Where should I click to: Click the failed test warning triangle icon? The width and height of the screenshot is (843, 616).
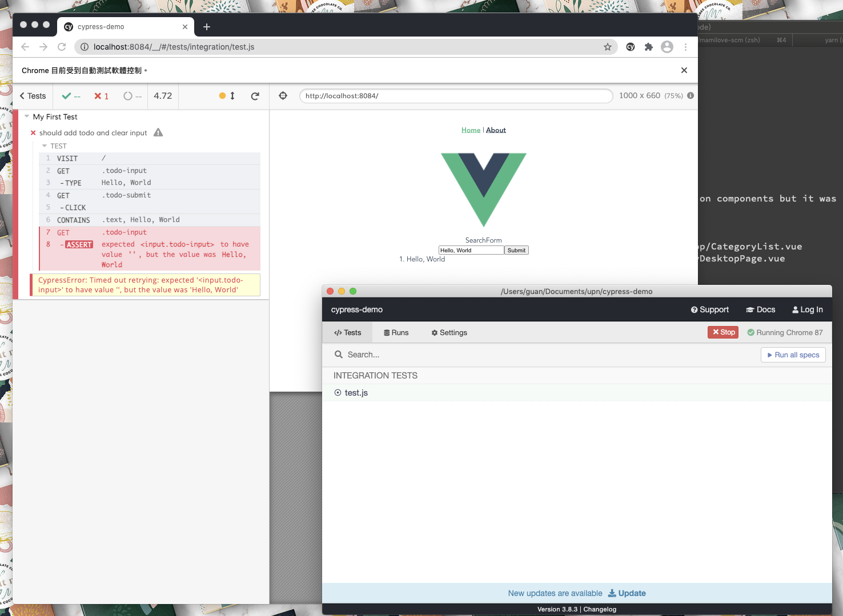click(158, 132)
